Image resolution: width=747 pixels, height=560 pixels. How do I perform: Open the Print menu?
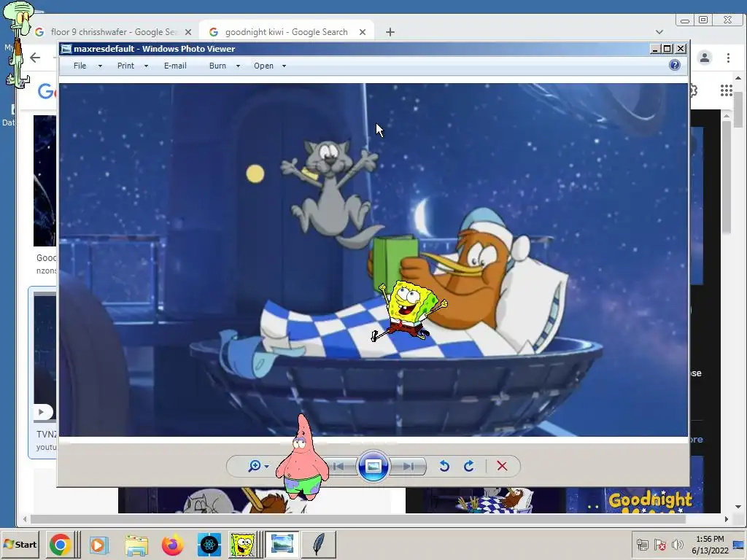point(125,66)
